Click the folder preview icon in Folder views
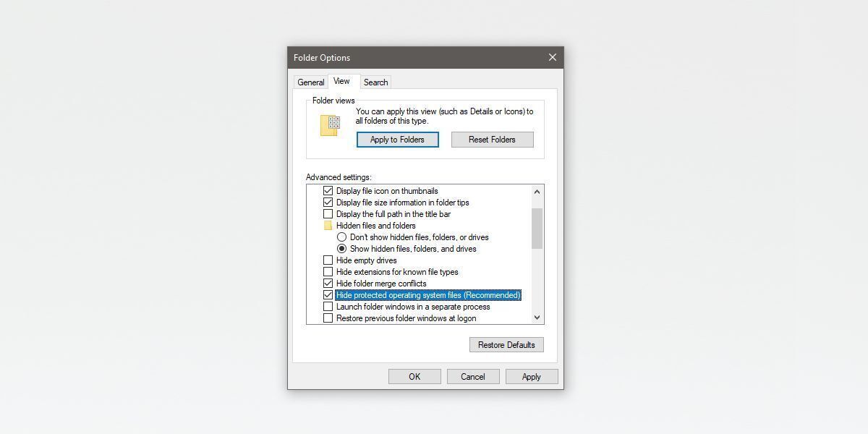 pos(329,124)
